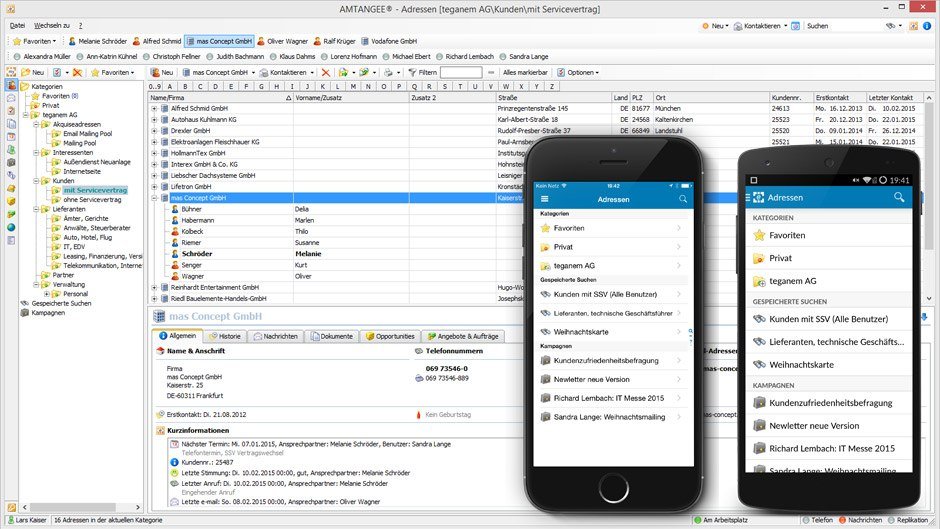The height and width of the screenshot is (529, 940).
Task: Click the Suchen field at top right
Action: pyautogui.click(x=843, y=26)
